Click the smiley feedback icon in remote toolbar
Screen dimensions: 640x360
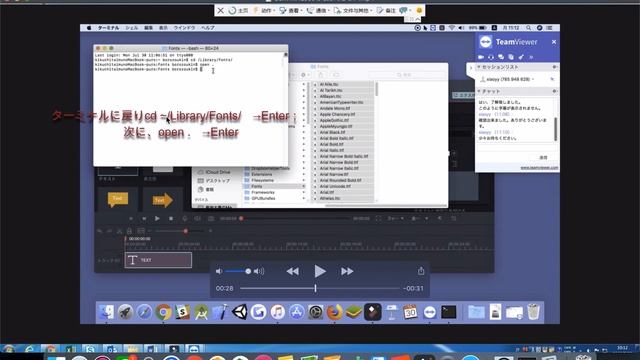419,11
